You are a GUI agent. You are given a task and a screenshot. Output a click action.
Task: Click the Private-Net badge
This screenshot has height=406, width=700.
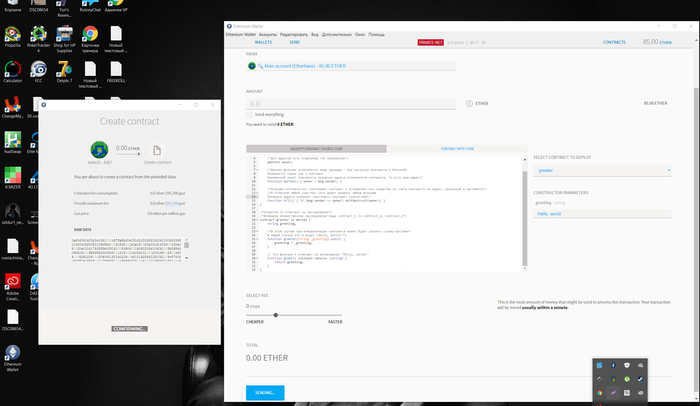[430, 42]
